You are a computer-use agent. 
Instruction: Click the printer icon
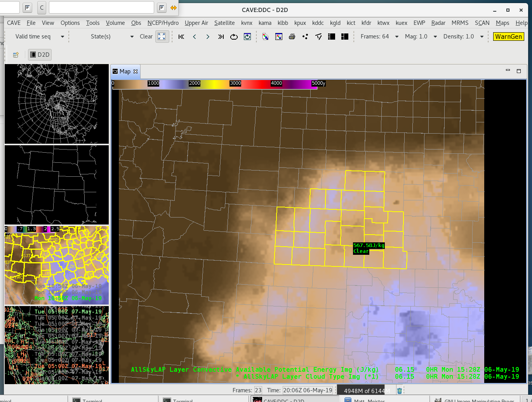(x=292, y=37)
